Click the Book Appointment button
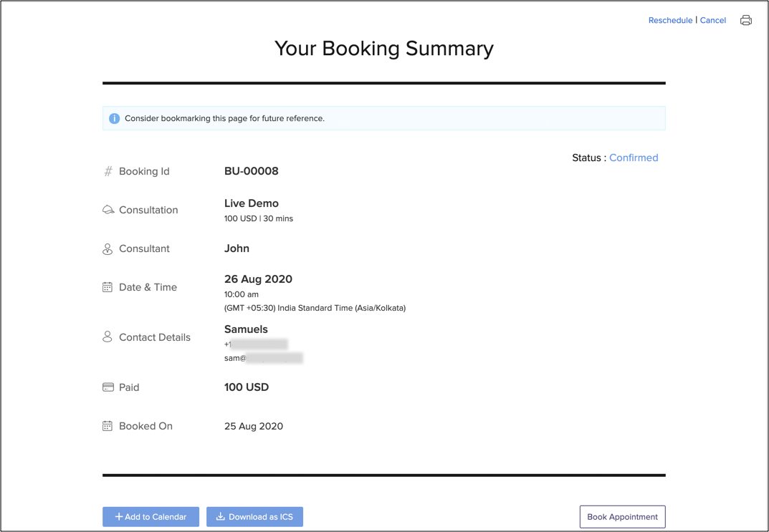The image size is (769, 532). tap(622, 516)
